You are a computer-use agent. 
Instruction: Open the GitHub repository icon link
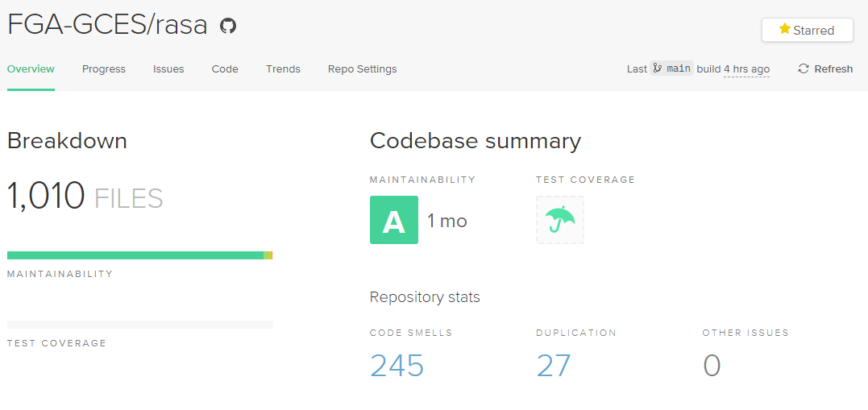click(228, 26)
